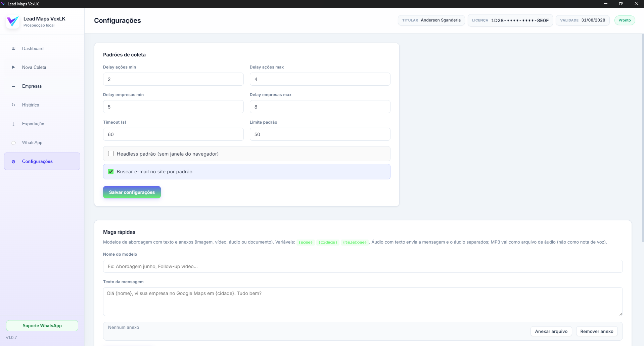Click the {nome} variable tag

coord(306,242)
